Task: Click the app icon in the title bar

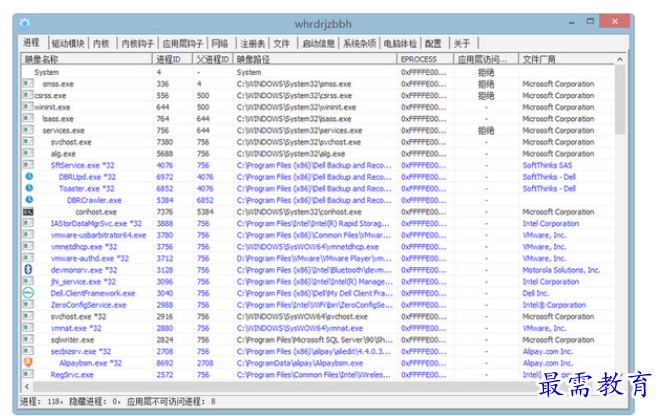Action: tap(24, 23)
